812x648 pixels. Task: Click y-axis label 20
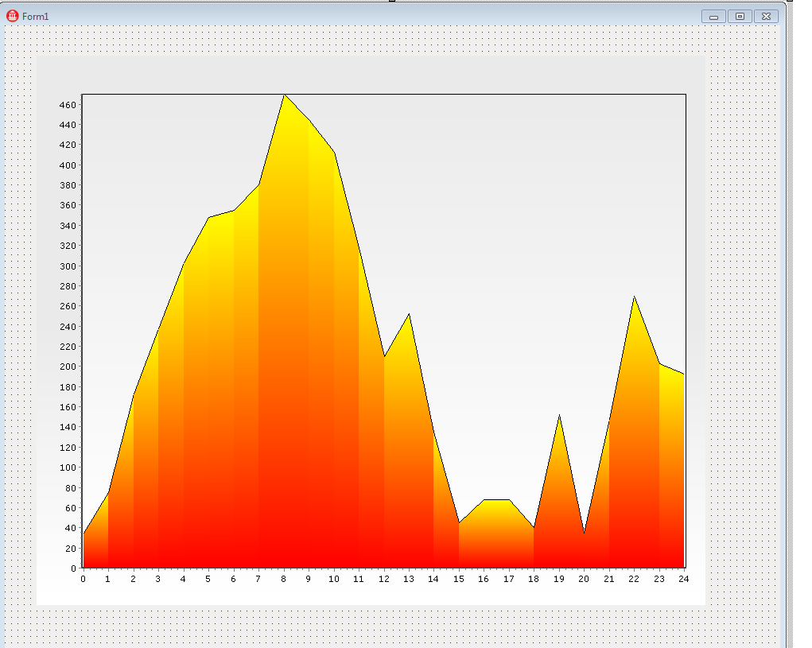point(71,549)
